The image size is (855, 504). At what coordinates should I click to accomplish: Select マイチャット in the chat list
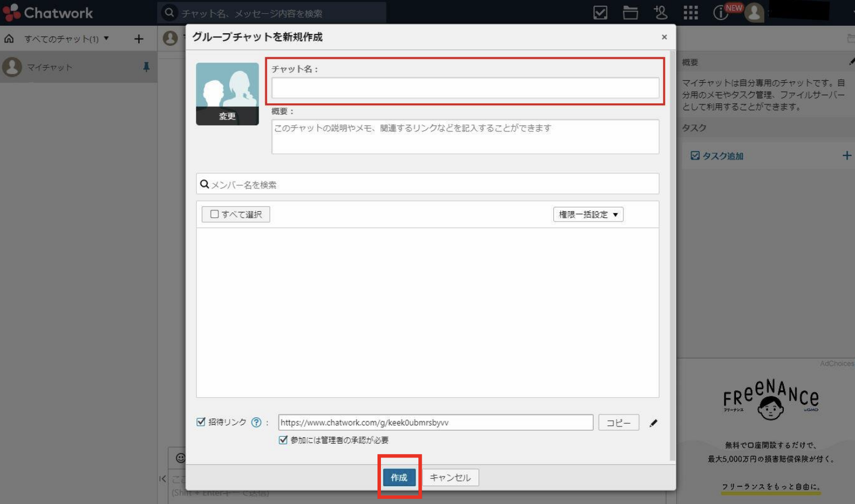[50, 67]
